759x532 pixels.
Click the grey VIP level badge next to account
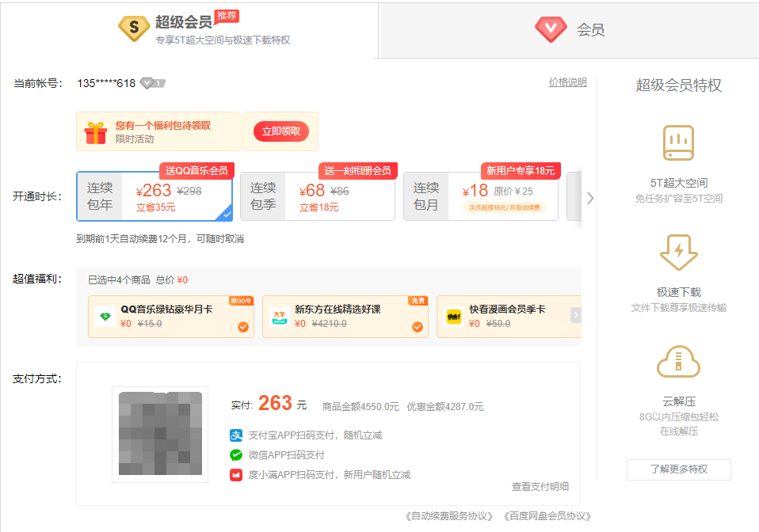(152, 83)
